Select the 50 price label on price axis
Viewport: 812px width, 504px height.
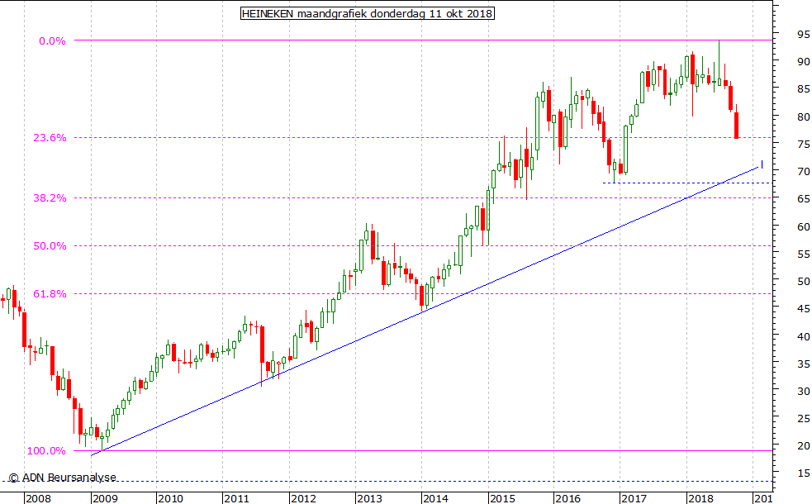click(x=804, y=281)
